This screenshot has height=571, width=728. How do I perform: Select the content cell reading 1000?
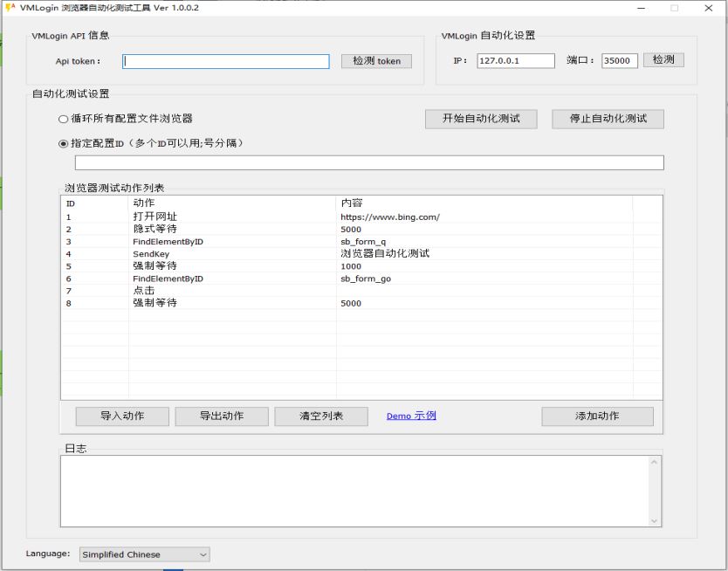pos(351,266)
